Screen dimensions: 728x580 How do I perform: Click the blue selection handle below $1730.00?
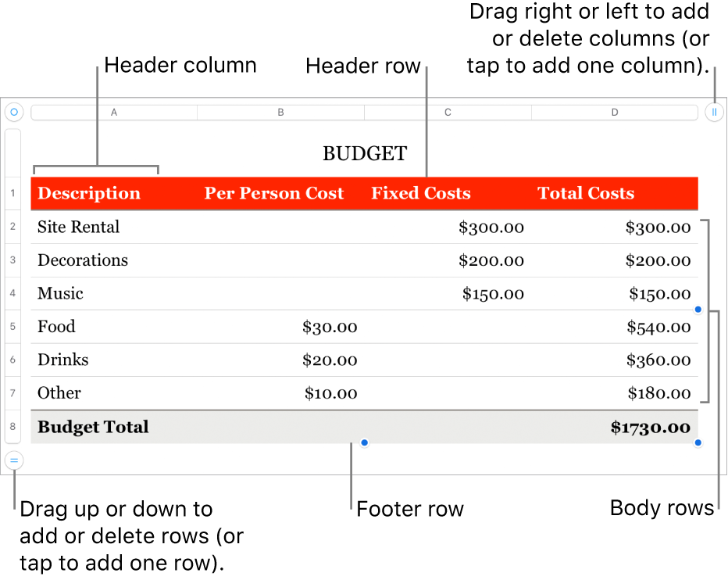coord(698,443)
